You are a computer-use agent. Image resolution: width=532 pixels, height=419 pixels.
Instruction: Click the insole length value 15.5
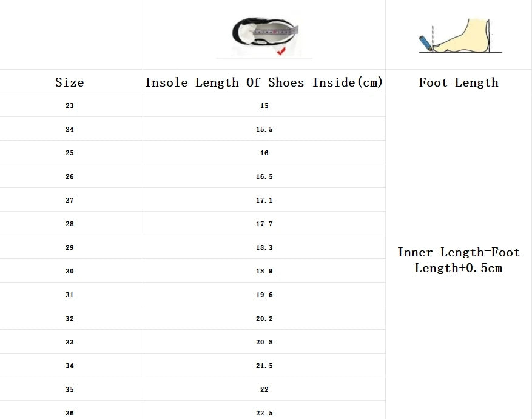264,129
